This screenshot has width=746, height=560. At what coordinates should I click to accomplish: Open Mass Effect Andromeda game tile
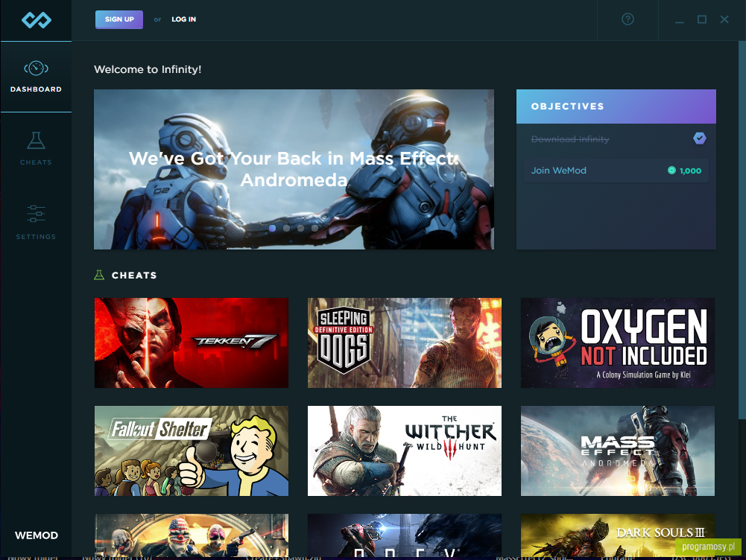618,451
